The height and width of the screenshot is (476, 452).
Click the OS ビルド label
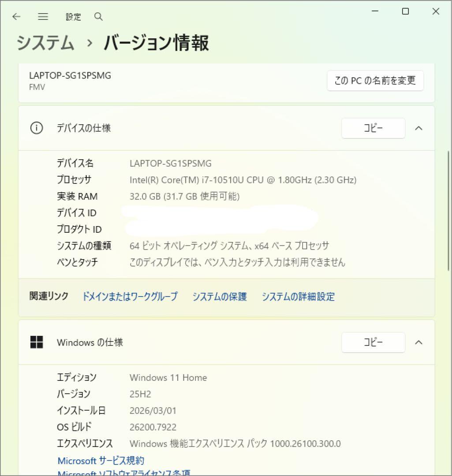pyautogui.click(x=74, y=427)
